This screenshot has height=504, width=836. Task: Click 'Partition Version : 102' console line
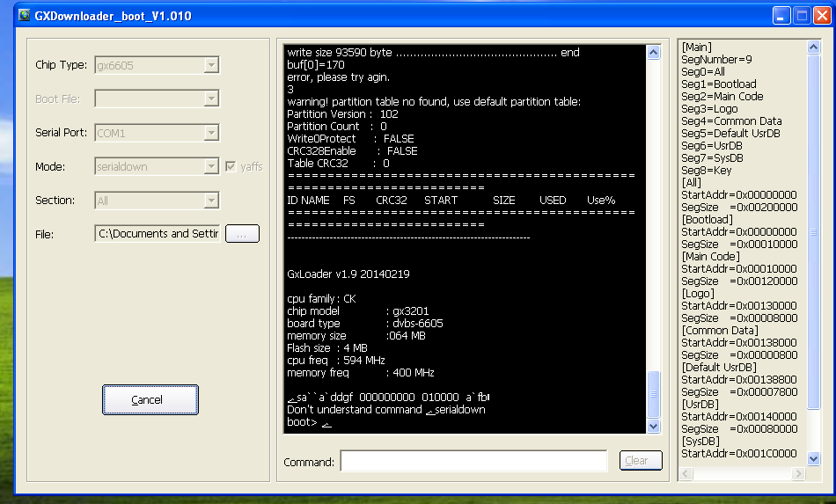[x=343, y=114]
